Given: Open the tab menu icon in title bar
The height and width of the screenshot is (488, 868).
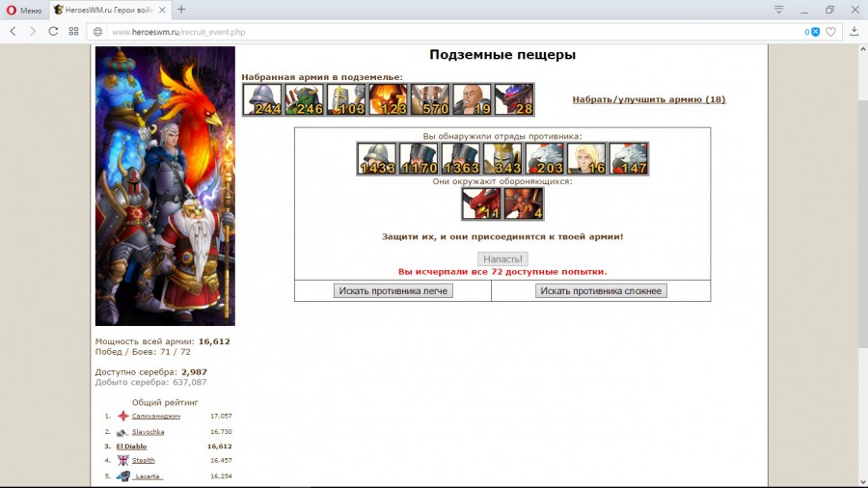Looking at the screenshot, I should [x=779, y=10].
